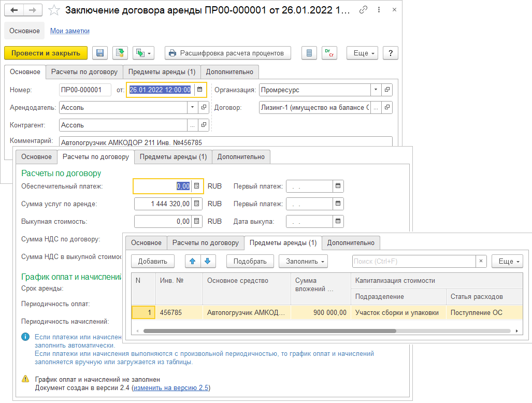Expand the Организация dropdown list
The width and height of the screenshot is (532, 403).
[x=376, y=90]
